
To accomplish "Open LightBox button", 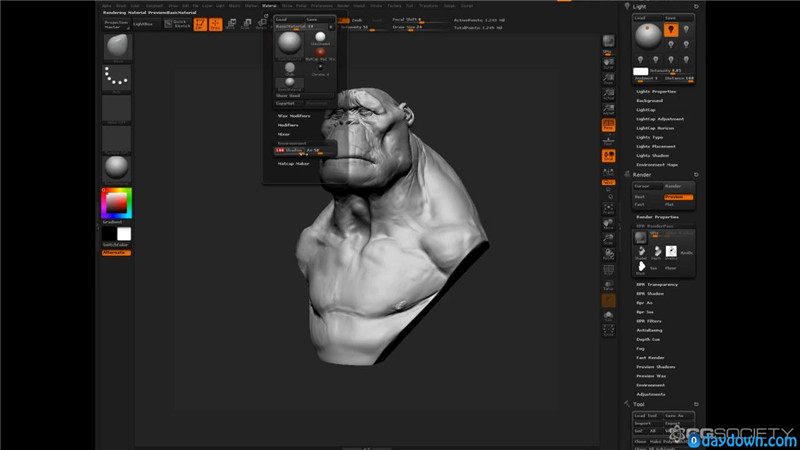I will [146, 24].
